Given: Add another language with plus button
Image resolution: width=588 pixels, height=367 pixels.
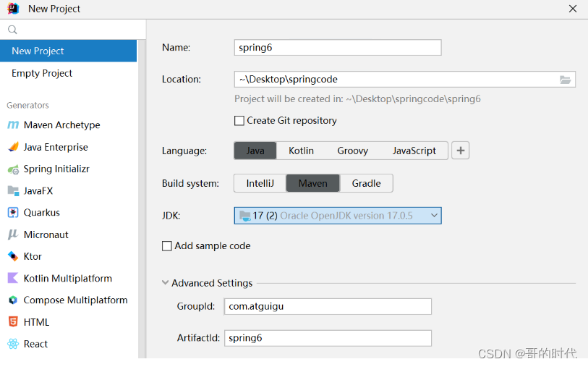Looking at the screenshot, I should coord(461,151).
